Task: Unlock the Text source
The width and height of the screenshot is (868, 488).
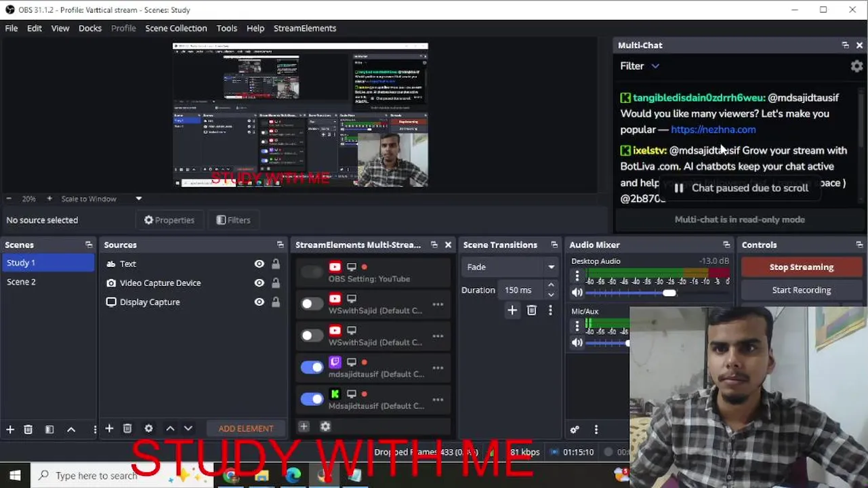Action: 276,264
